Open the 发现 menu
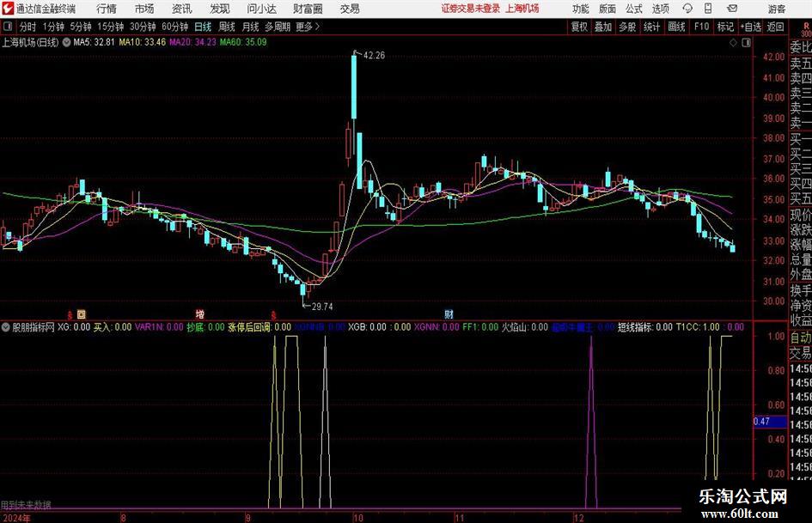 (x=220, y=9)
